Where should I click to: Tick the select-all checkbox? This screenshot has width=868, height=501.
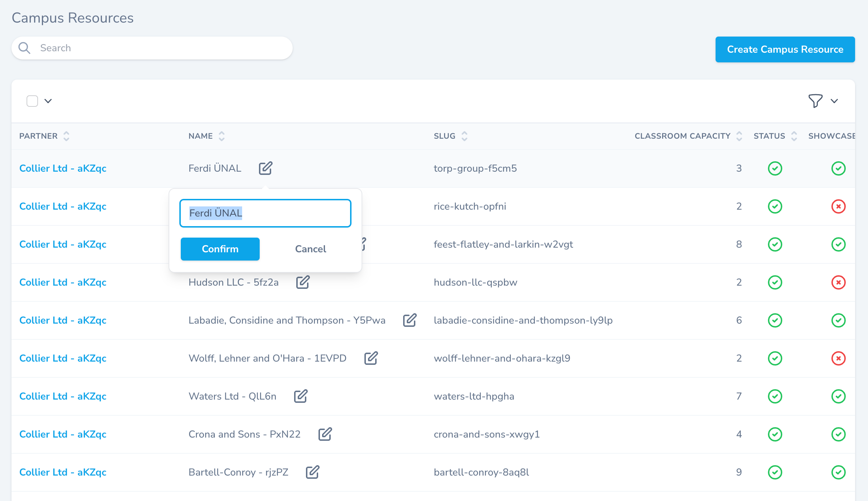(32, 101)
